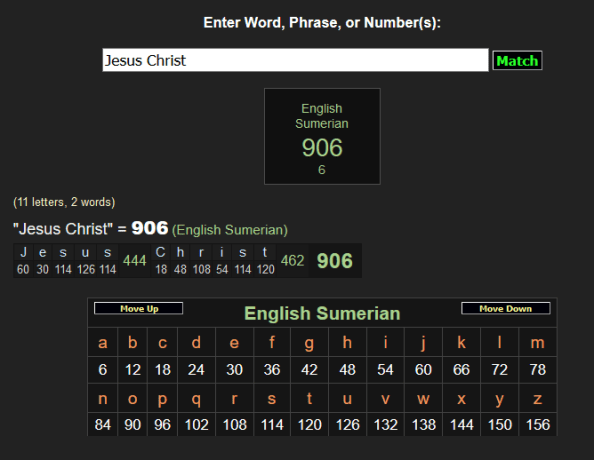Click the letter h in the breakdown row
This screenshot has width=594, height=460.
(180, 252)
